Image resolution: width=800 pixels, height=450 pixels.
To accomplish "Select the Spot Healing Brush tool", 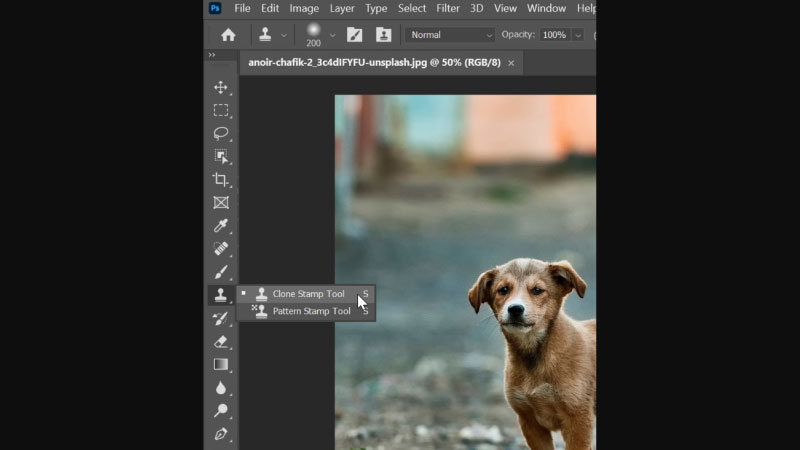I will pos(221,249).
